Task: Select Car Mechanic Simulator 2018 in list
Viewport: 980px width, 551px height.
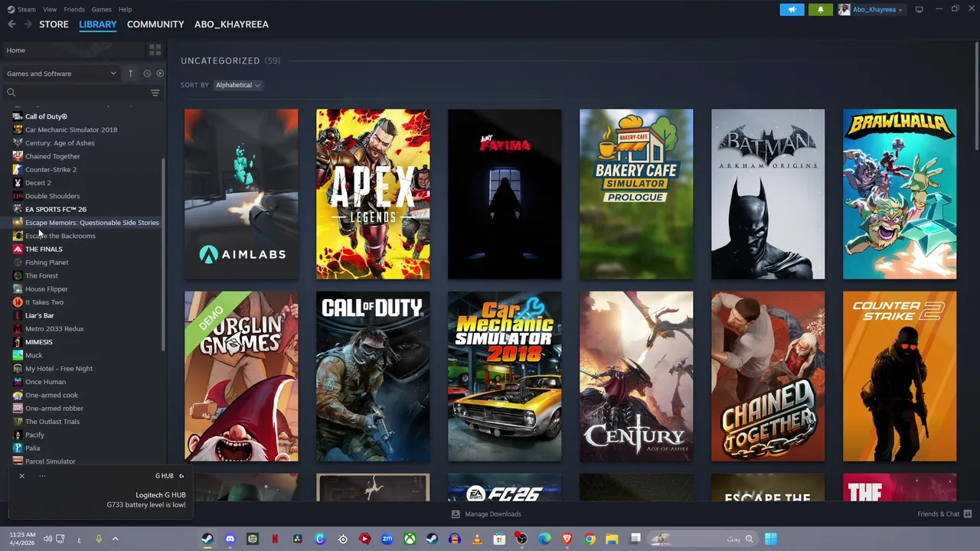Action: pyautogui.click(x=71, y=130)
